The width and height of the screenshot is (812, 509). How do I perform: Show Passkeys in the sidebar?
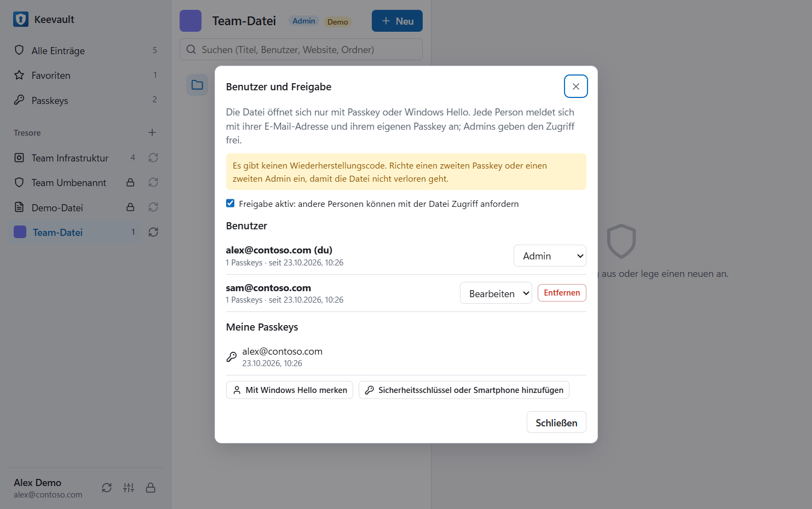(85, 100)
